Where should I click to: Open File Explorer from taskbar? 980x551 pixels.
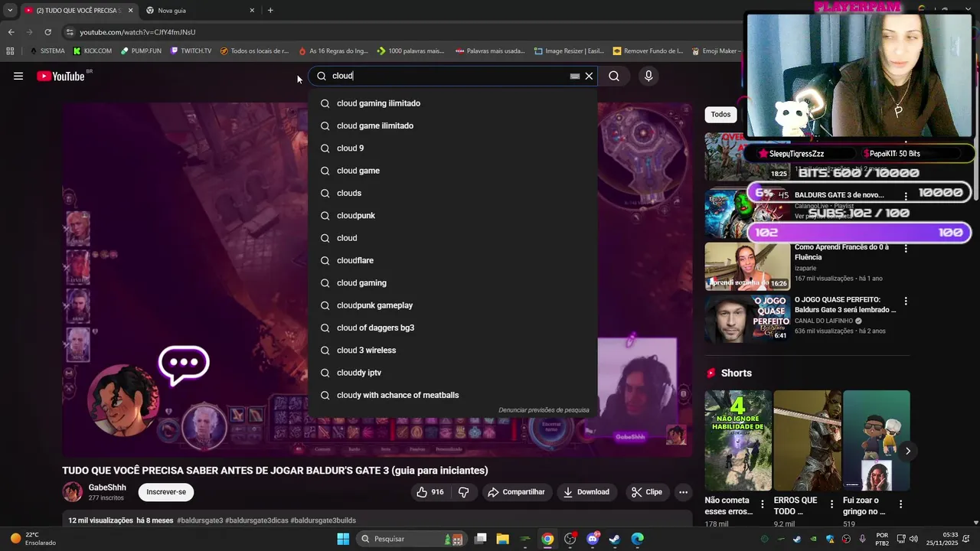(503, 539)
